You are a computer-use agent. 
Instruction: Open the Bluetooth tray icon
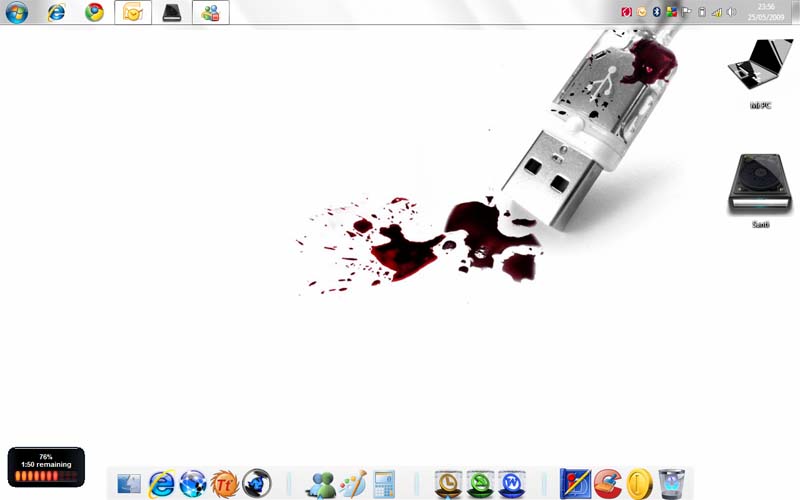click(x=657, y=12)
